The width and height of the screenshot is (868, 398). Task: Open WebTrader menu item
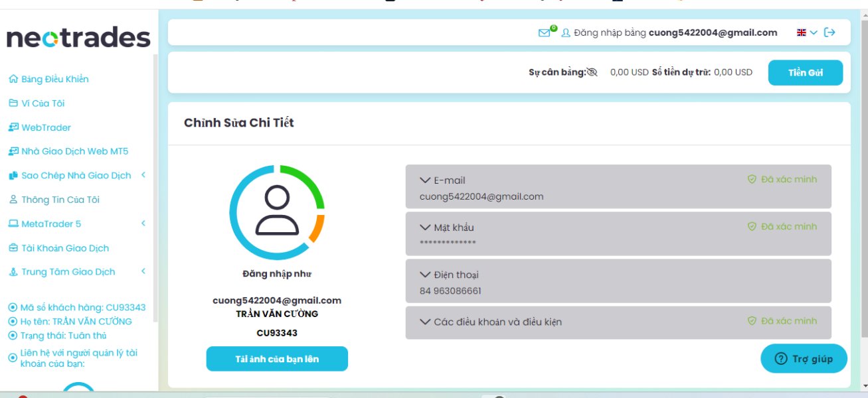tap(46, 127)
